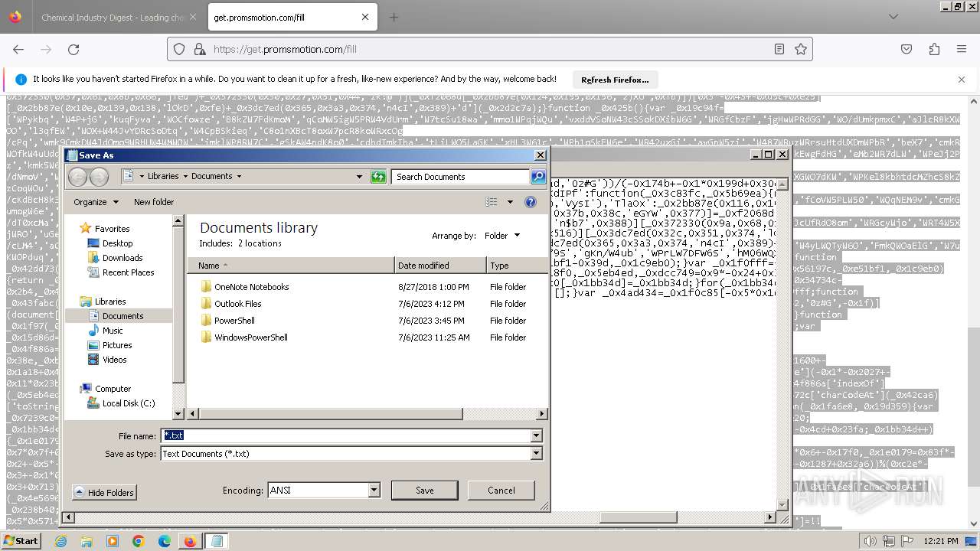The width and height of the screenshot is (980, 551).
Task: Open Microsoft Edge from the taskbar
Action: coord(165,541)
